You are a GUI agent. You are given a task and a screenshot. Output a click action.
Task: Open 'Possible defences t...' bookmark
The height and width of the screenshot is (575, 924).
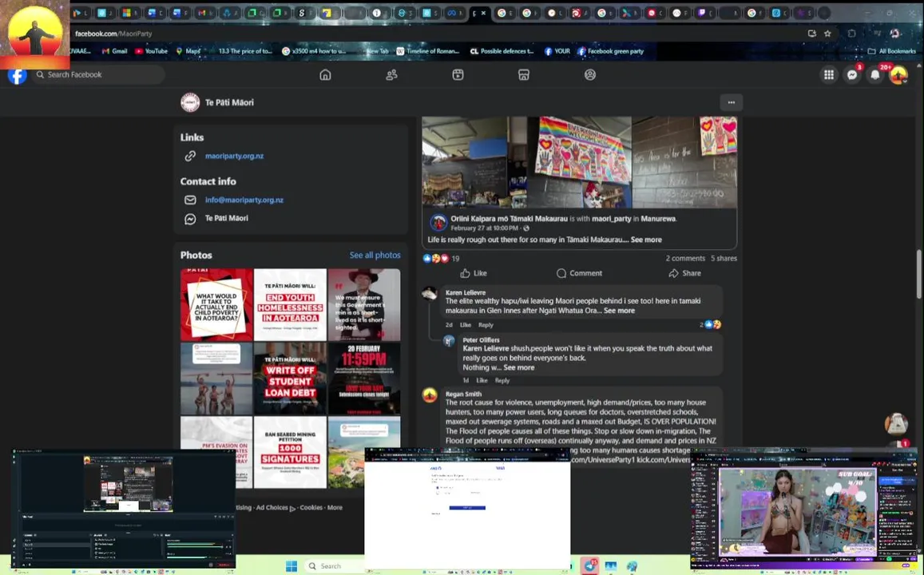pos(502,51)
